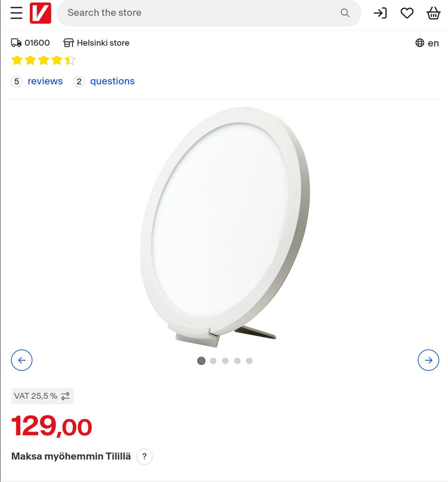Toggle the VAT 25,5 % price display
The height and width of the screenshot is (482, 448).
(42, 396)
